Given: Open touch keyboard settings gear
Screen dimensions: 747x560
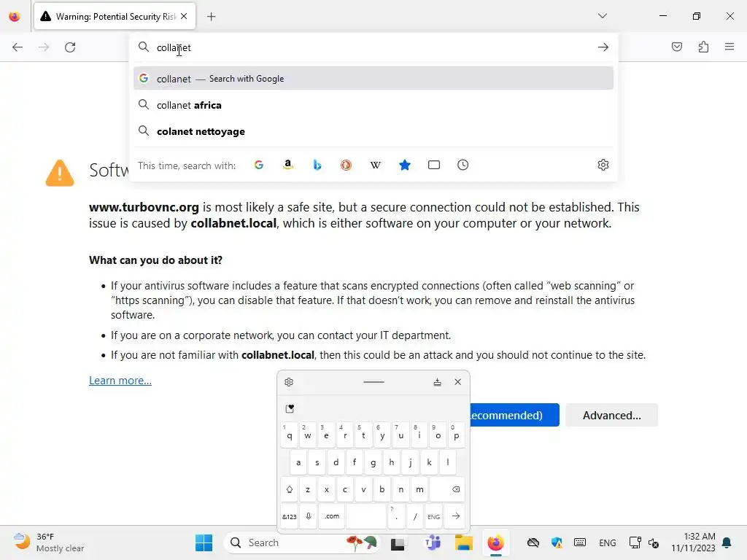Looking at the screenshot, I should 289,382.
